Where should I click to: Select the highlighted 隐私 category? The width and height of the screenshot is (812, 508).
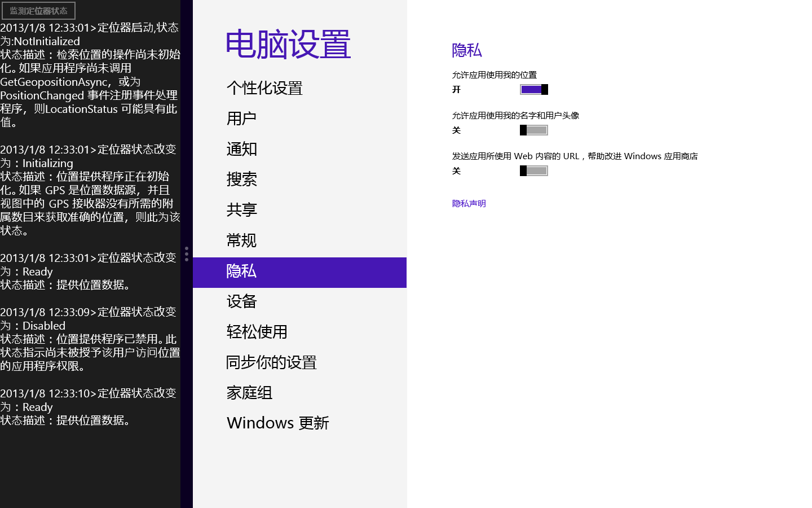pyautogui.click(x=299, y=272)
